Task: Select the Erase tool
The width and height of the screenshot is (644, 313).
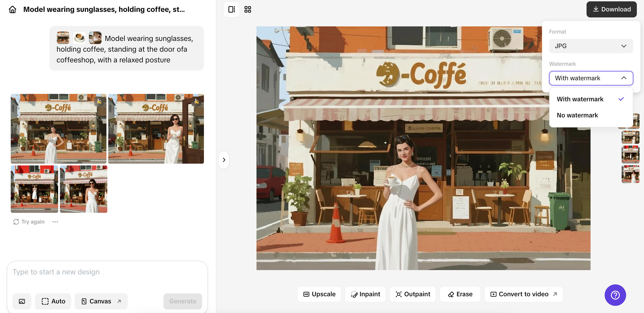Action: click(460, 294)
